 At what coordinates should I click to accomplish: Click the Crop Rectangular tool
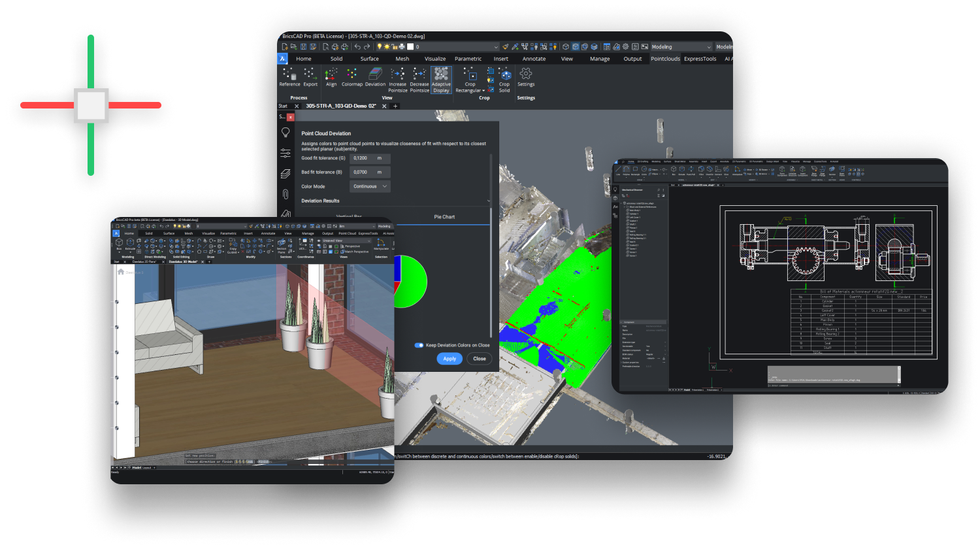[x=470, y=80]
